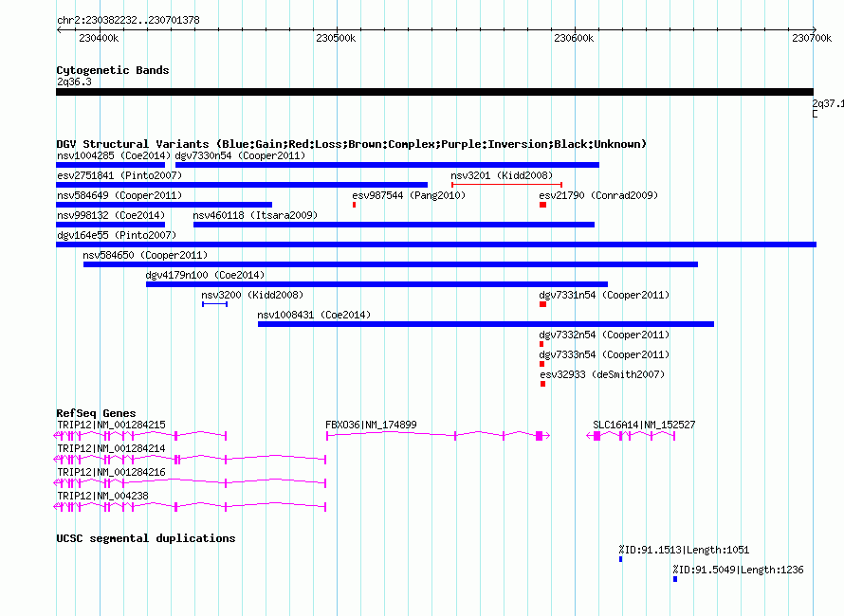Click the 230700k ruler label
This screenshot has height=616, width=844.
point(812,38)
